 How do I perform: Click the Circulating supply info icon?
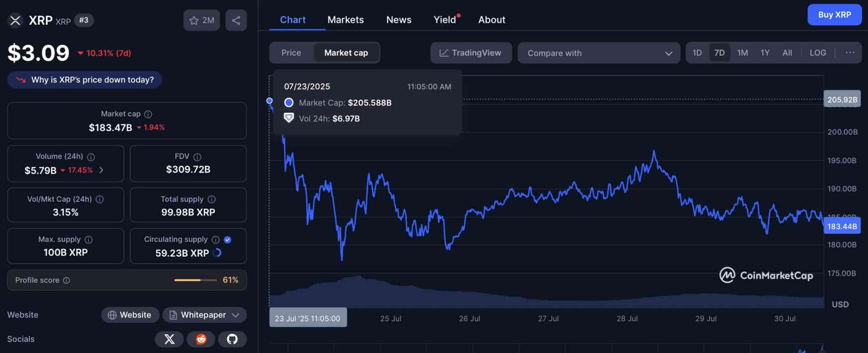tap(215, 239)
